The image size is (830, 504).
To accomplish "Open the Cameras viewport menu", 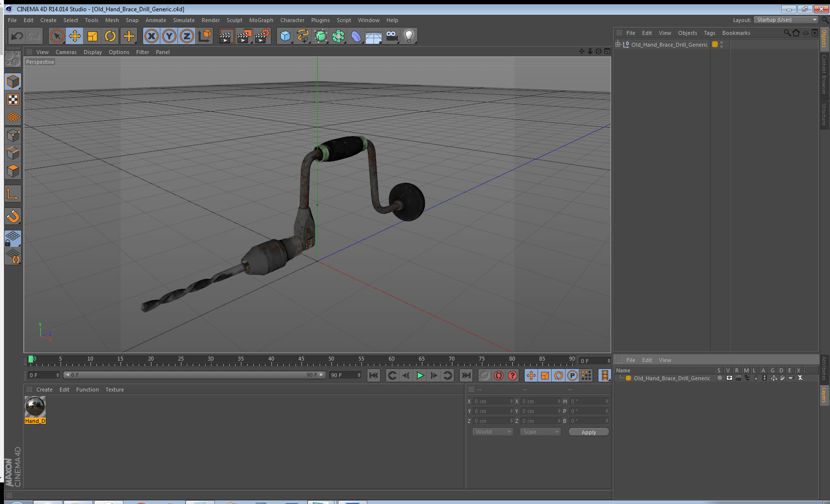I will (x=66, y=52).
